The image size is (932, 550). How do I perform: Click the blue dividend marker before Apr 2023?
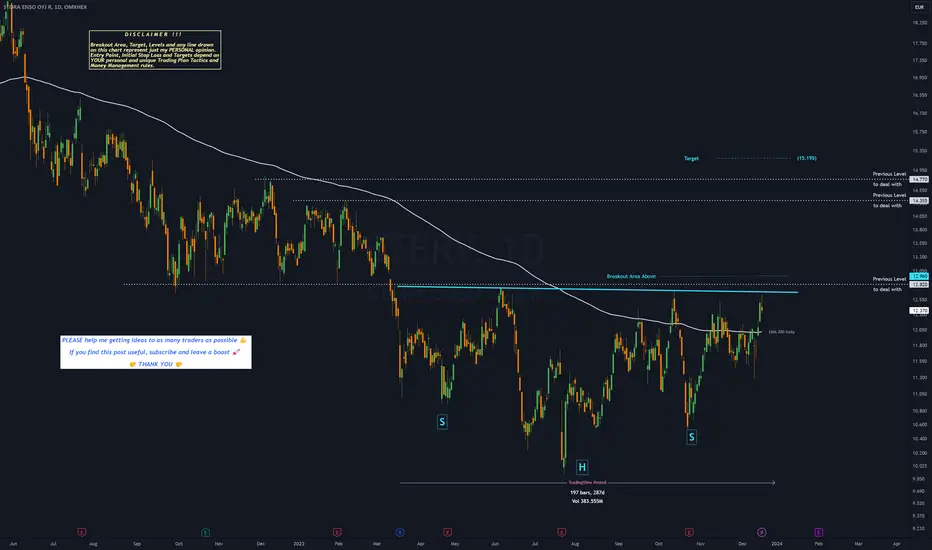[x=399, y=532]
